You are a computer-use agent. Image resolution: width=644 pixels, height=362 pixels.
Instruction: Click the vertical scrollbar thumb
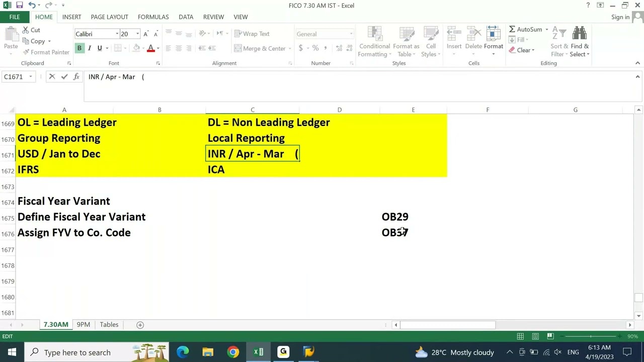(x=638, y=298)
